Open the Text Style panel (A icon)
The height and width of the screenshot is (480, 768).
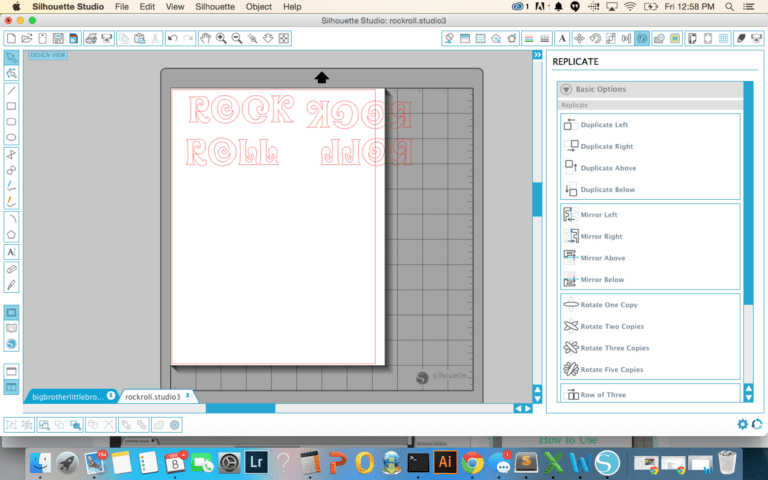[x=562, y=39]
